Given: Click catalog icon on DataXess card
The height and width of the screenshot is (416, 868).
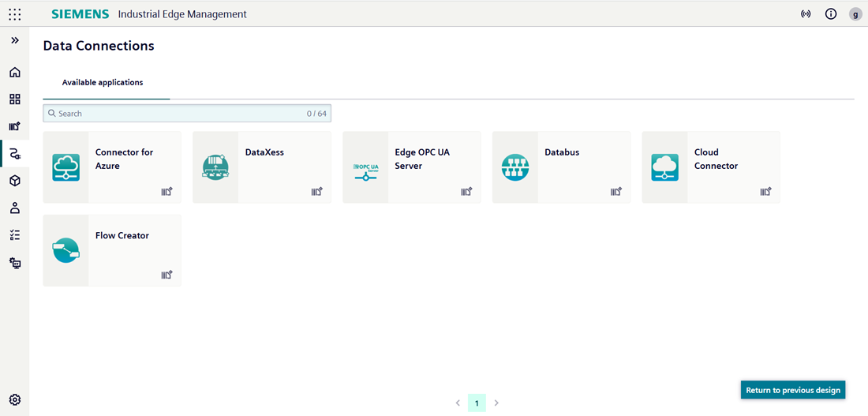Looking at the screenshot, I should tap(316, 192).
